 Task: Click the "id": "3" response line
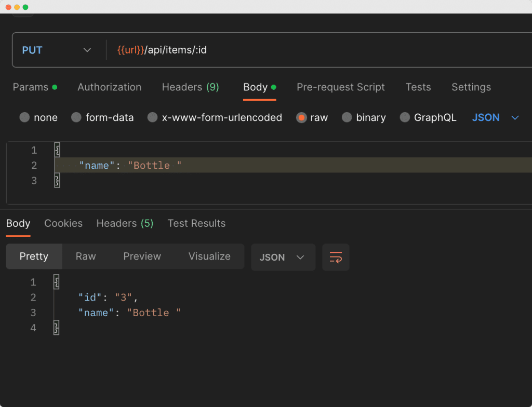pyautogui.click(x=108, y=297)
